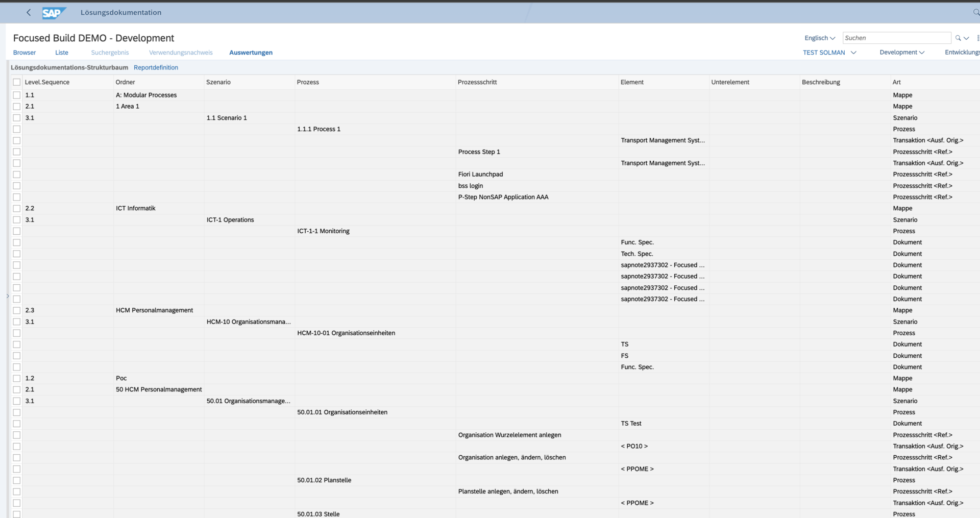Select the row checkbox for A: Modular Processes
980x518 pixels.
pyautogui.click(x=17, y=95)
